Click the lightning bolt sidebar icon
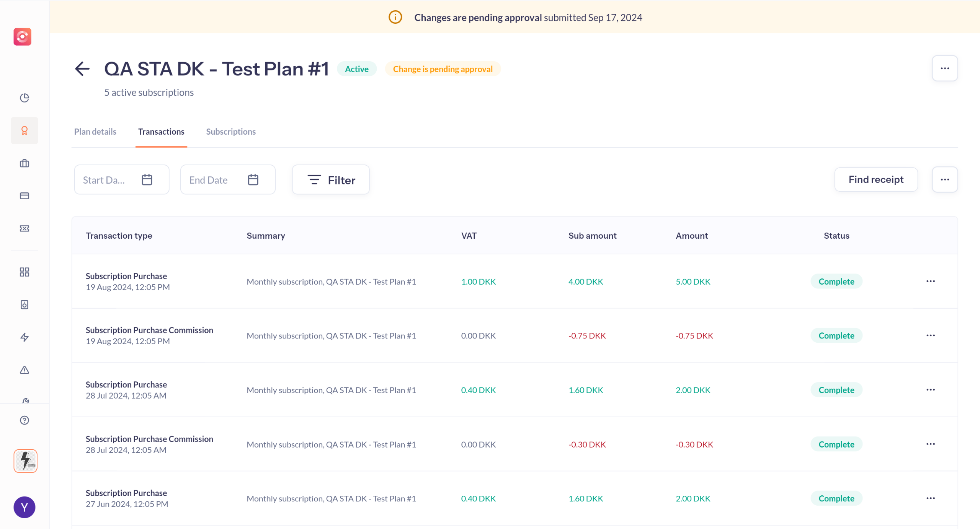 click(24, 337)
